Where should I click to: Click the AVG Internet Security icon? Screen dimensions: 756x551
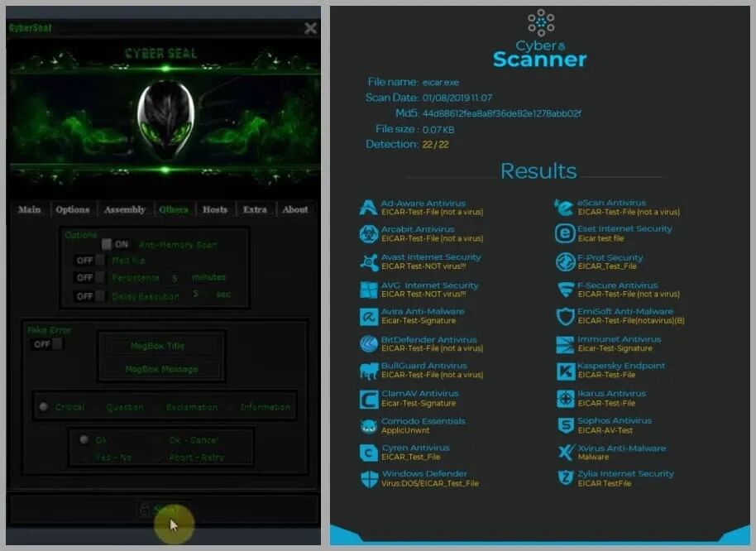click(369, 290)
